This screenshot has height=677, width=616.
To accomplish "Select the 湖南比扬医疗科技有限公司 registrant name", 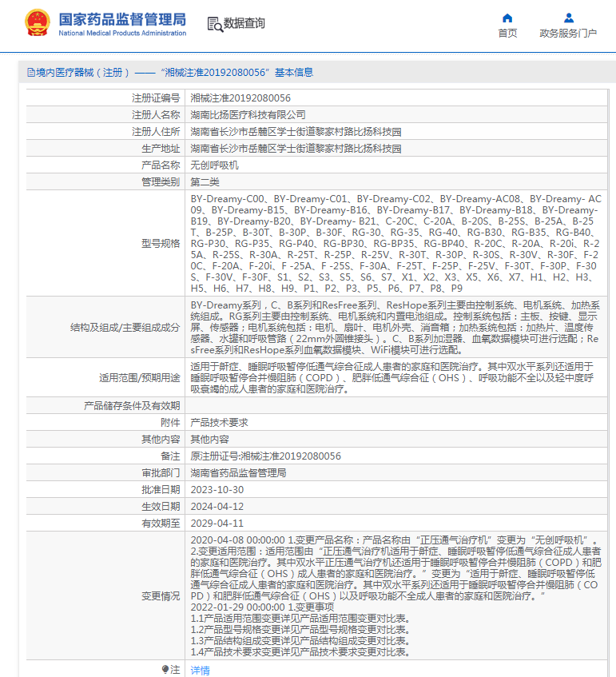I will click(248, 114).
